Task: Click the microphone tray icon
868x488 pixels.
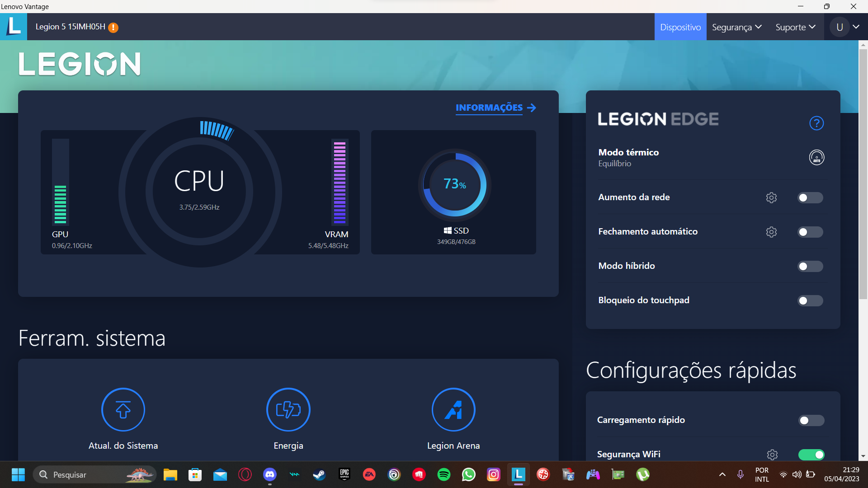Action: 741,474
